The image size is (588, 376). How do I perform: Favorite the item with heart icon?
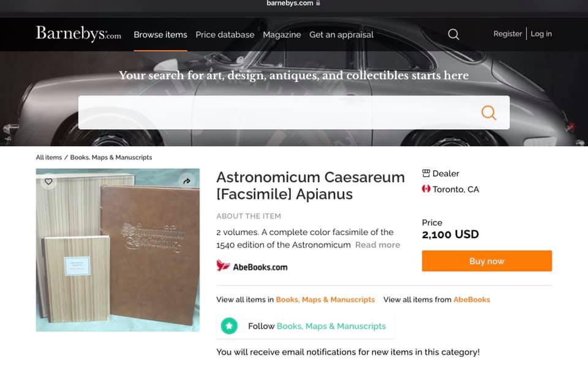[x=48, y=181]
